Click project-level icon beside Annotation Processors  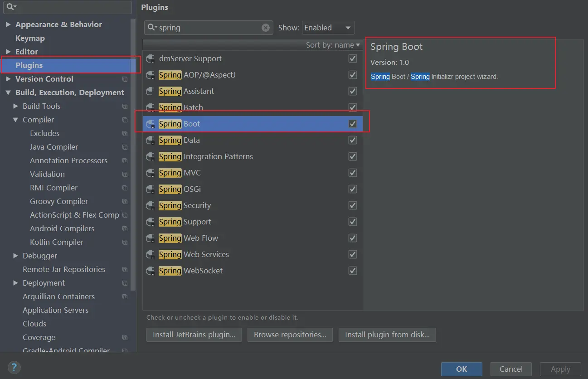coord(125,160)
